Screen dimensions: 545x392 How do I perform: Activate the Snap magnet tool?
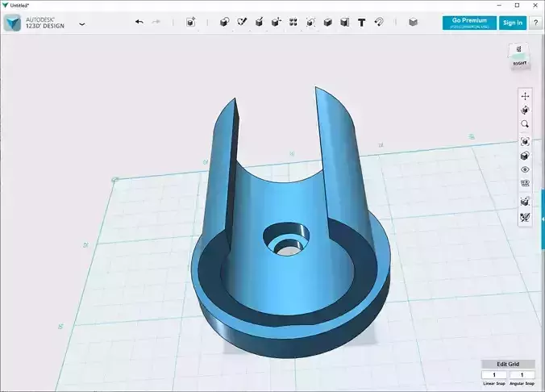pyautogui.click(x=379, y=23)
